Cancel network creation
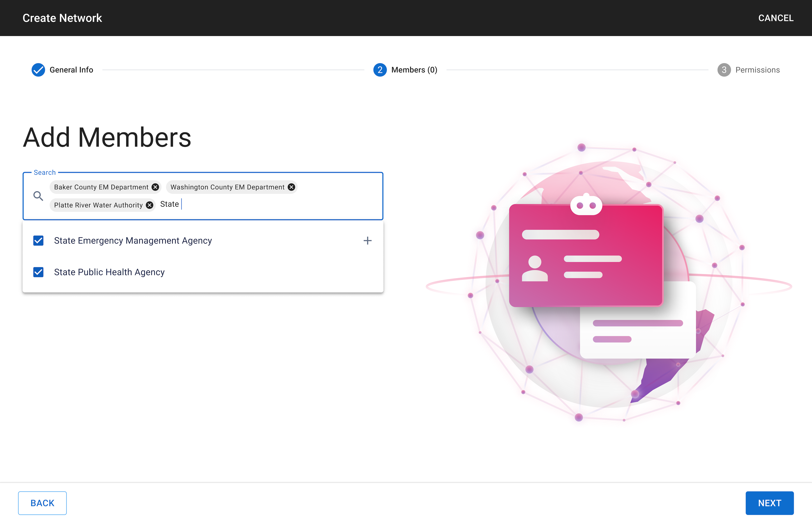 pos(776,18)
